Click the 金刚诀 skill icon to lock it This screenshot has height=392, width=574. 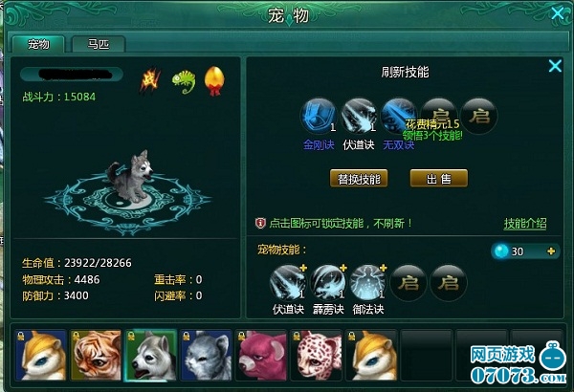coord(319,116)
